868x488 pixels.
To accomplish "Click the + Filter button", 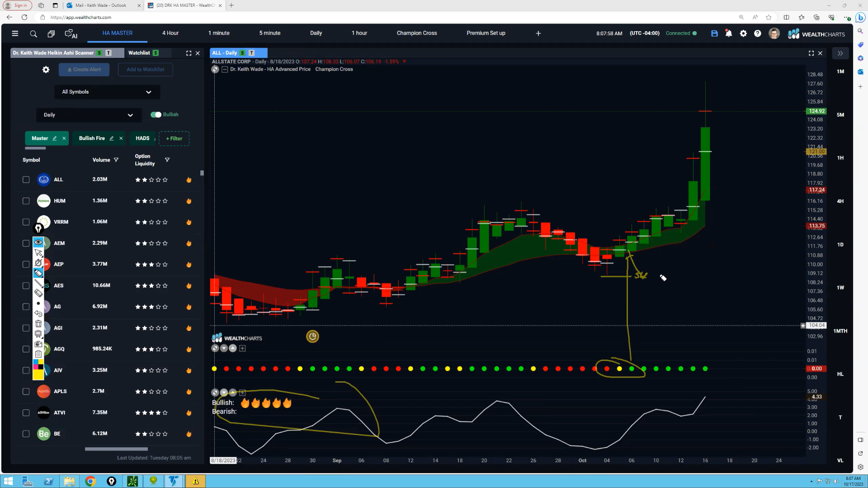I will pyautogui.click(x=174, y=139).
